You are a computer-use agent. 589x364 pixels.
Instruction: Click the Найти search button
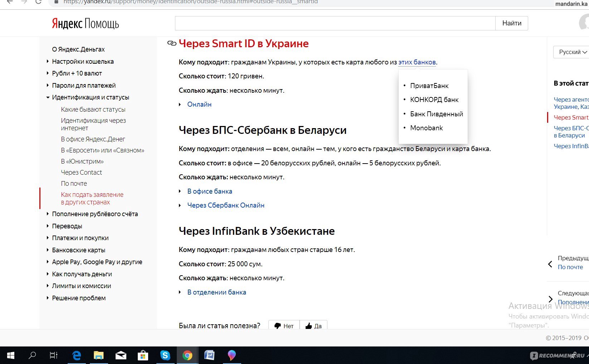tap(512, 23)
